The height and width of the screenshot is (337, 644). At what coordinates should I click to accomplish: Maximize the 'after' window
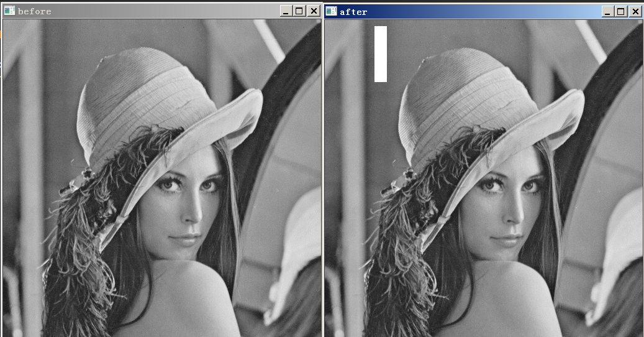pyautogui.click(x=621, y=12)
